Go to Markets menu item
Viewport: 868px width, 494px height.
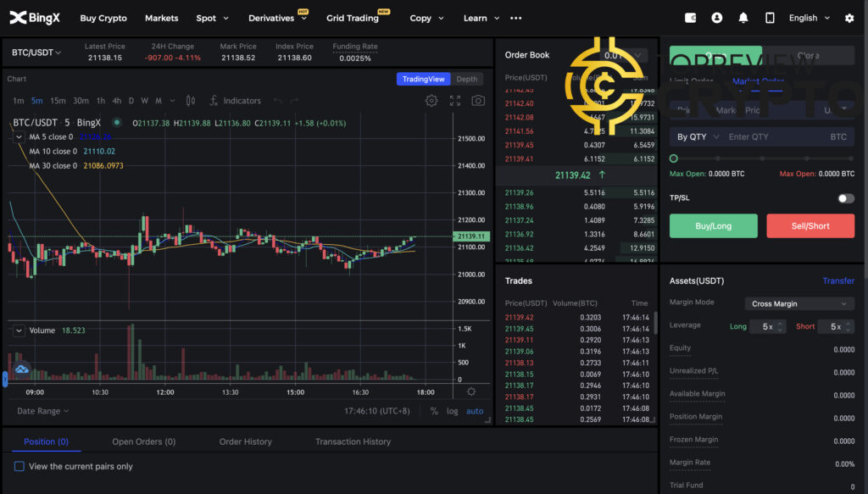(162, 19)
